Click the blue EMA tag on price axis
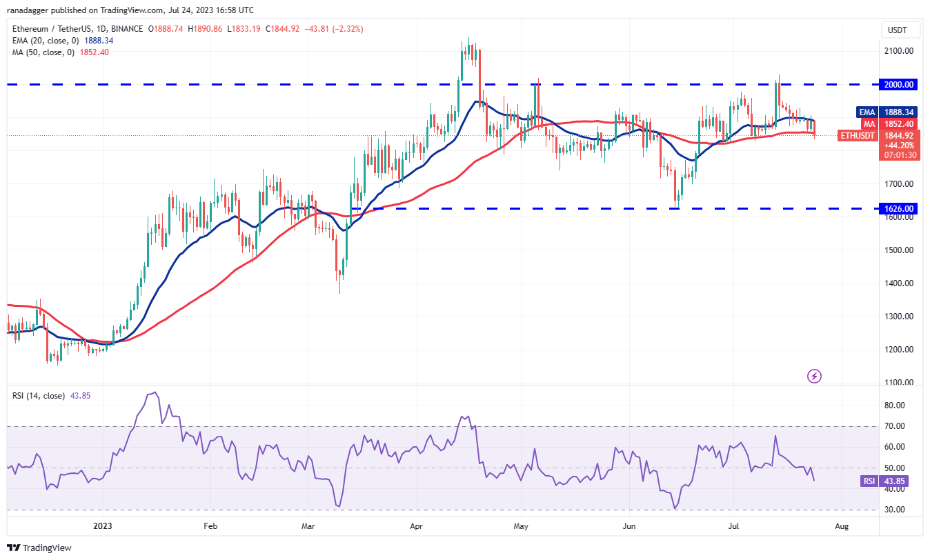This screenshot has width=930, height=560. click(867, 112)
